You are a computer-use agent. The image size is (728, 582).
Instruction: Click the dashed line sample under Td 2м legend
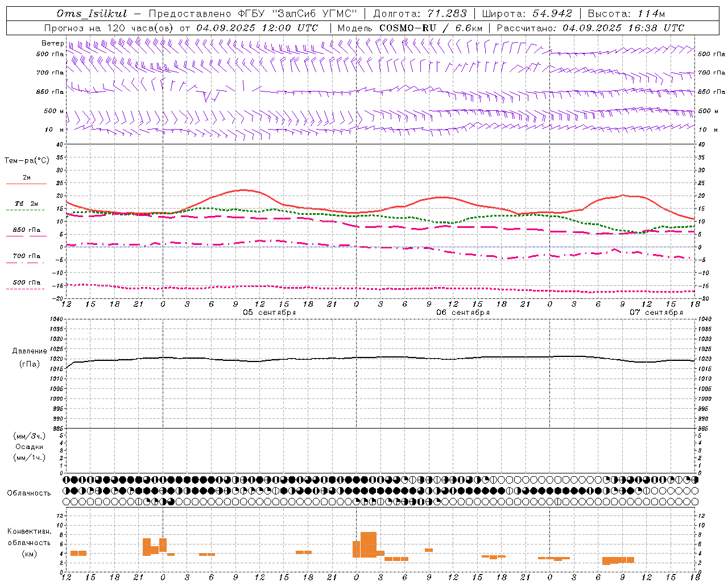26,210
